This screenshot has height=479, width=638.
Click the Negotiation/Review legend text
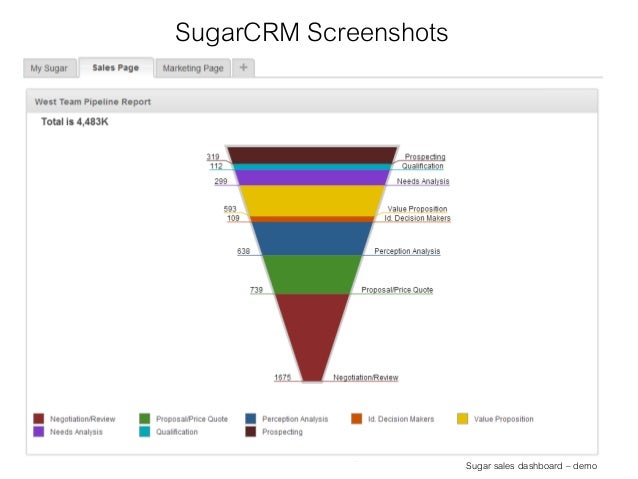point(83,419)
